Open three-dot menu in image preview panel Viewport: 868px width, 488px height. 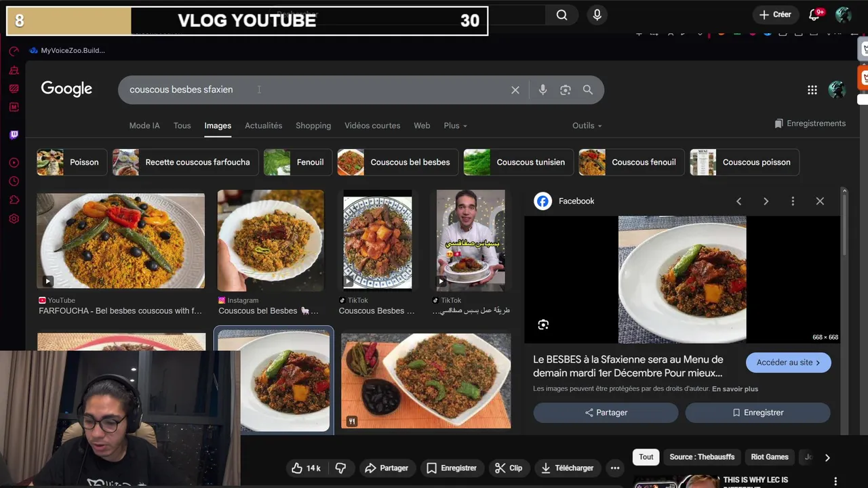793,201
